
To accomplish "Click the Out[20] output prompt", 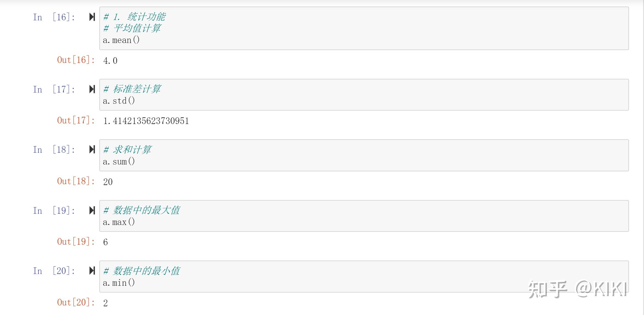I will click(76, 302).
